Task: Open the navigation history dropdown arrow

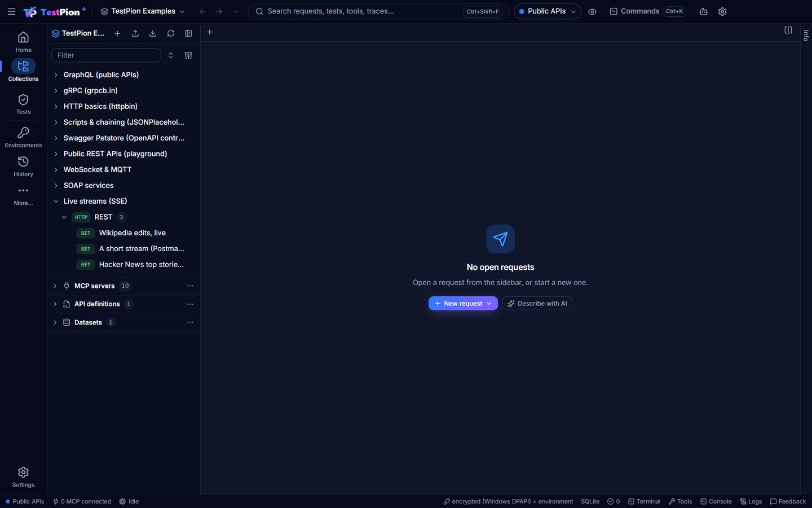Action: coord(236,11)
